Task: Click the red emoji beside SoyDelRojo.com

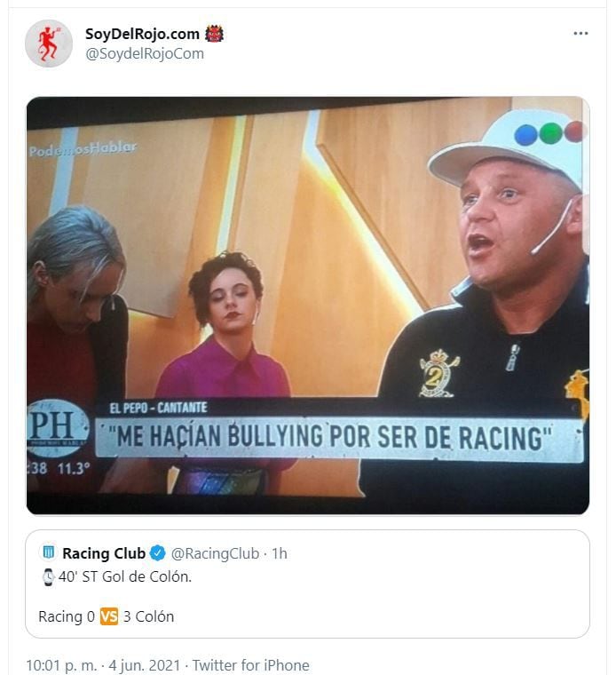Action: (214, 34)
